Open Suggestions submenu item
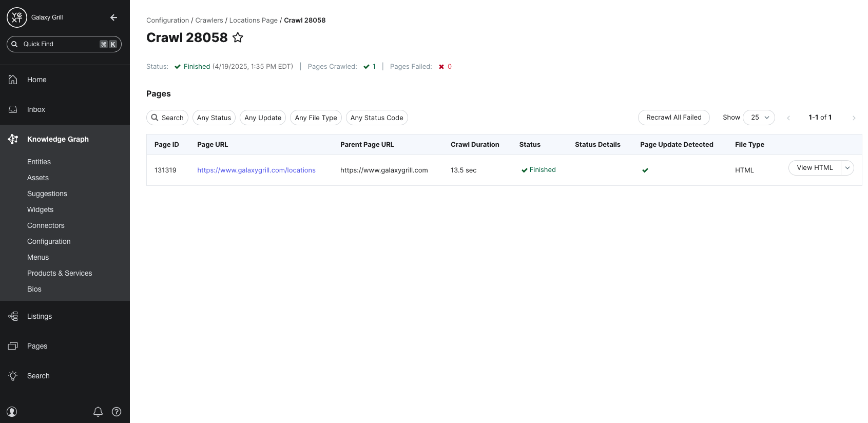This screenshot has width=868, height=423. coord(47,194)
